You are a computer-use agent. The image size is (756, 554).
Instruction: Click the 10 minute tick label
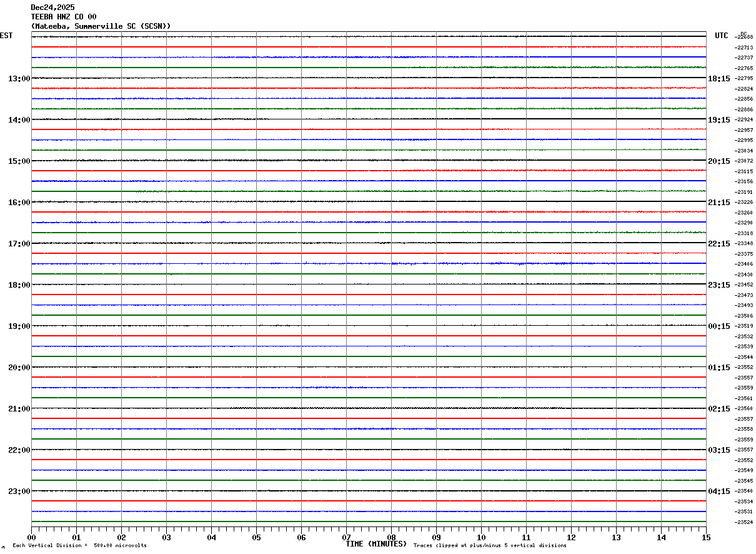coord(481,537)
